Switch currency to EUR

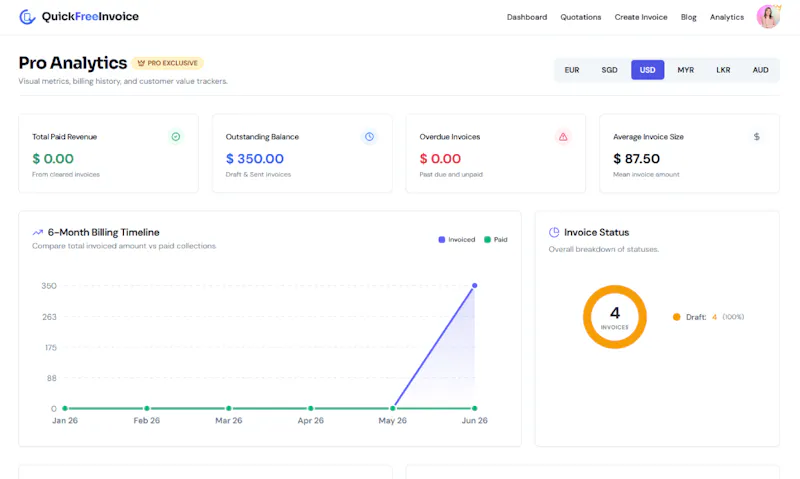coord(572,70)
